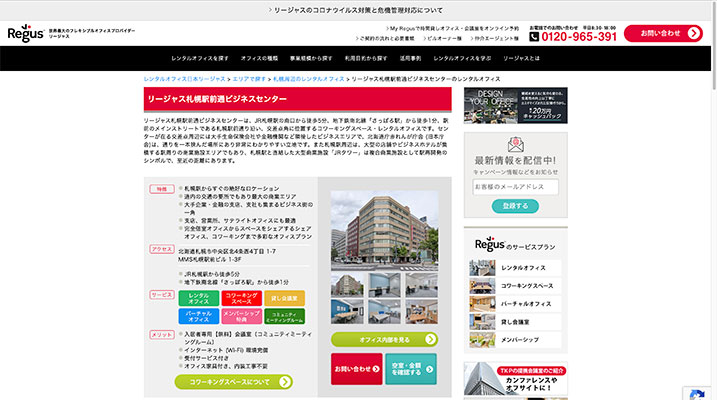Select the glass-walled office room thumbnail
The width and height of the screenshot is (717, 400).
[x=384, y=285]
